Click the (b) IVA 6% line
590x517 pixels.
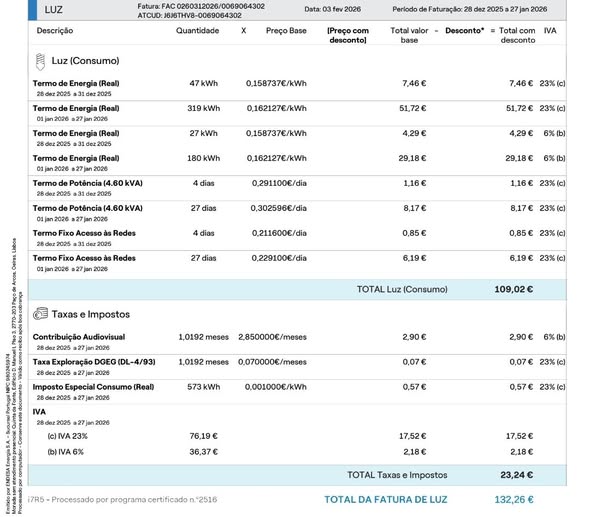[x=297, y=452]
